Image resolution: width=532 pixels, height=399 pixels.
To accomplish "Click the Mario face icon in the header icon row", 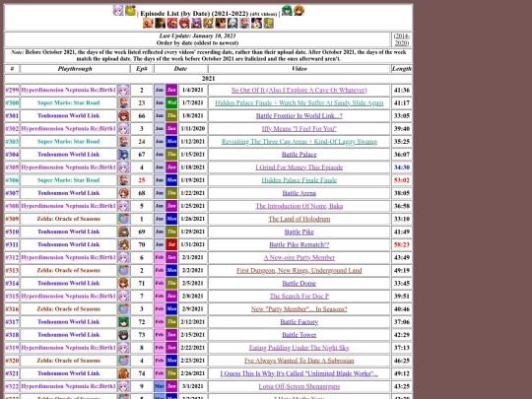I will coord(172,23).
